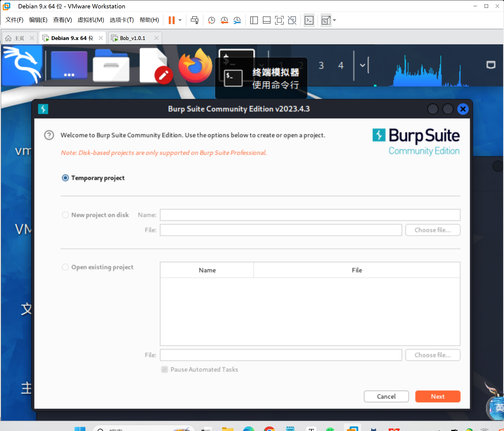Click Choose file for new project
The height and width of the screenshot is (431, 504).
(433, 230)
